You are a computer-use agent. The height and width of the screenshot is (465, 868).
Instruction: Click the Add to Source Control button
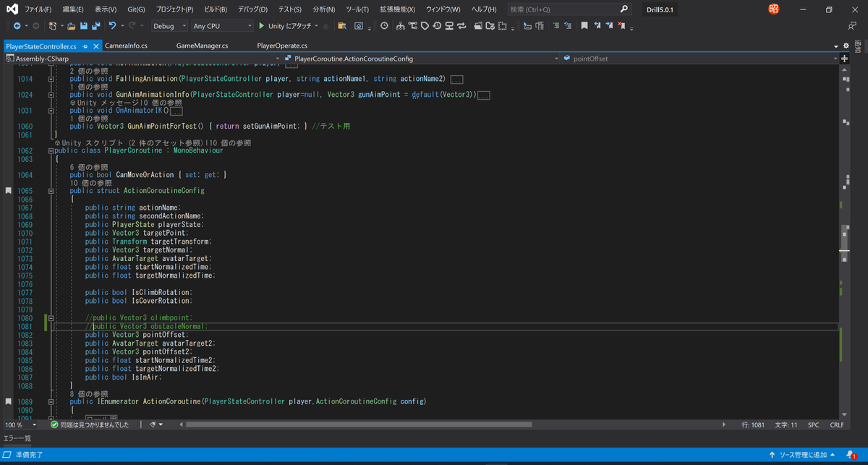point(803,455)
